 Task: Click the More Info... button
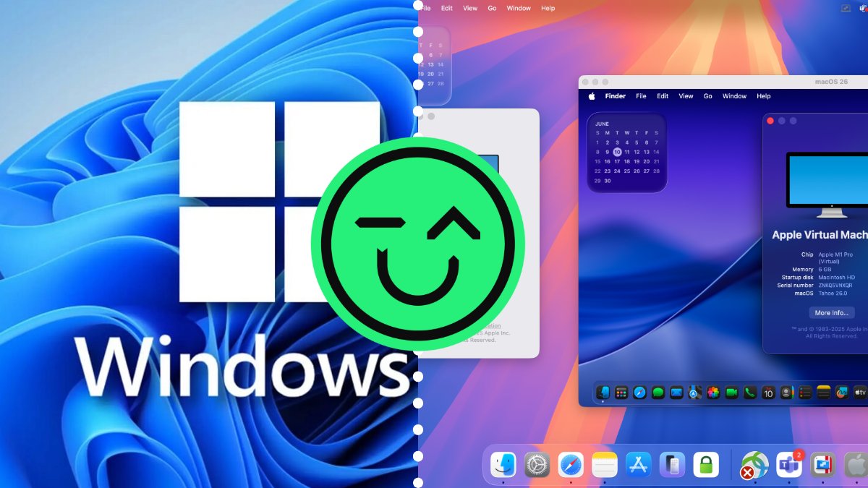click(x=832, y=313)
